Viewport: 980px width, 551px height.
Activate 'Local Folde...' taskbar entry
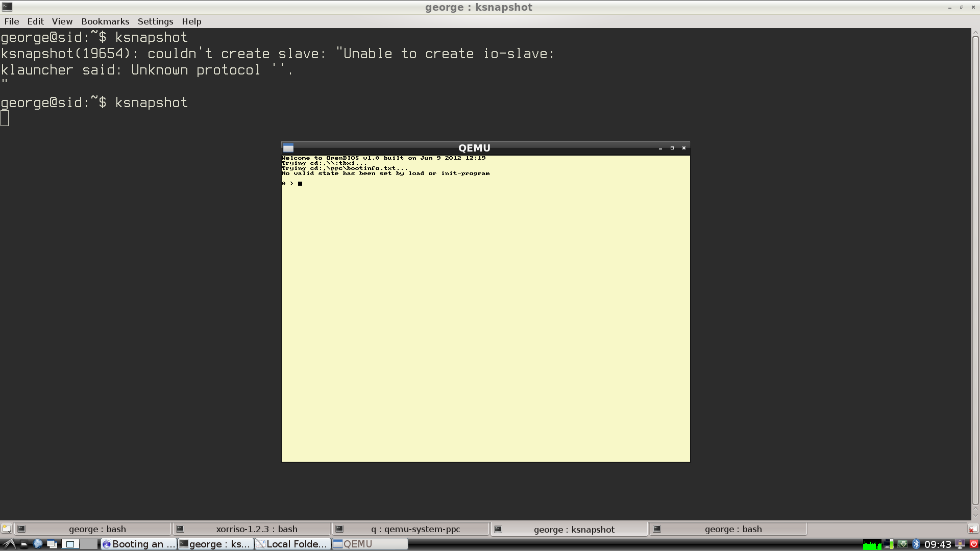click(292, 544)
